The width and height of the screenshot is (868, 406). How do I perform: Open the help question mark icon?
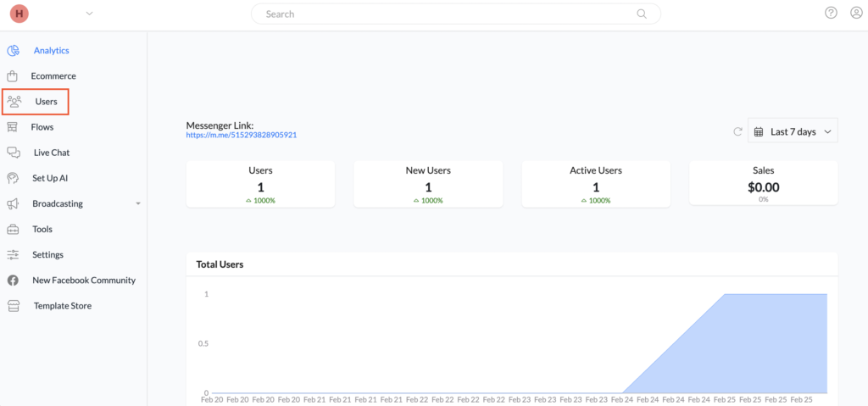coord(831,13)
